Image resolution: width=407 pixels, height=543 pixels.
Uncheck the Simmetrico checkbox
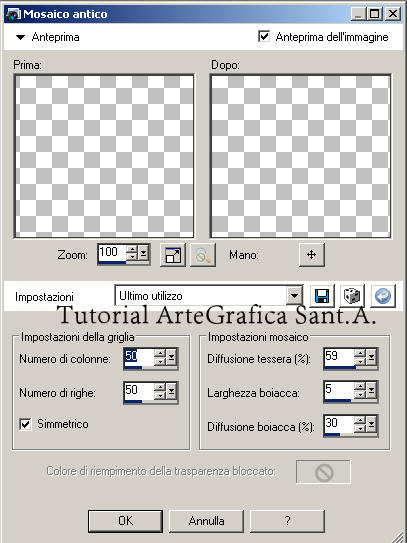[25, 424]
